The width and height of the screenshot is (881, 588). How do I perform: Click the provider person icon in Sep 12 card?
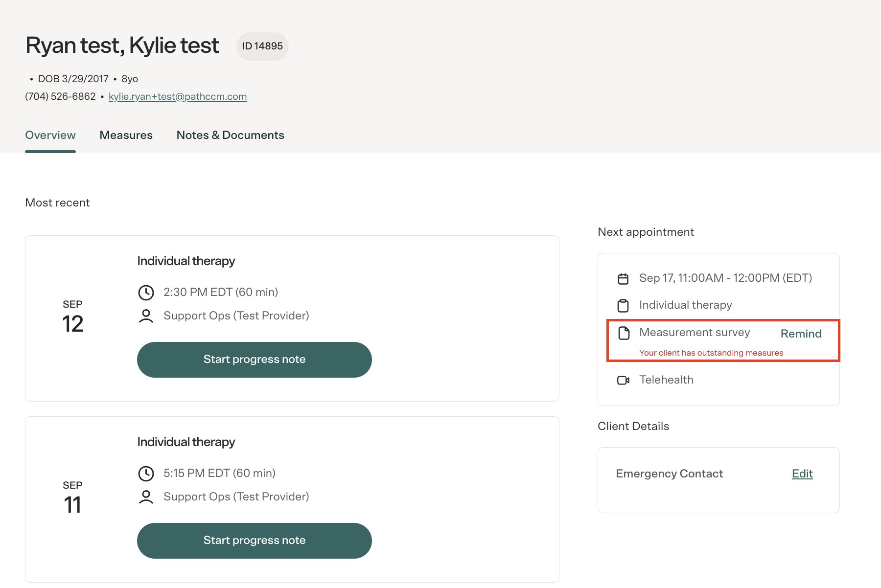click(146, 316)
